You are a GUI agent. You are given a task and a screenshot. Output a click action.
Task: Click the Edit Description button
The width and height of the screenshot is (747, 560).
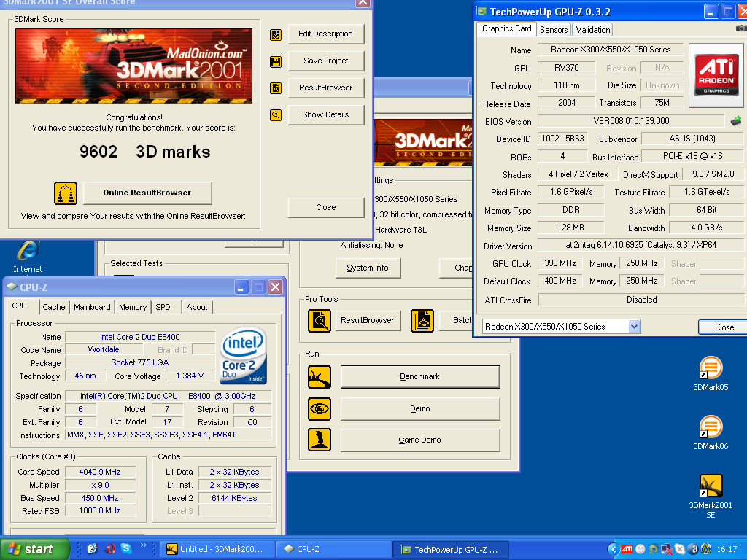click(326, 34)
